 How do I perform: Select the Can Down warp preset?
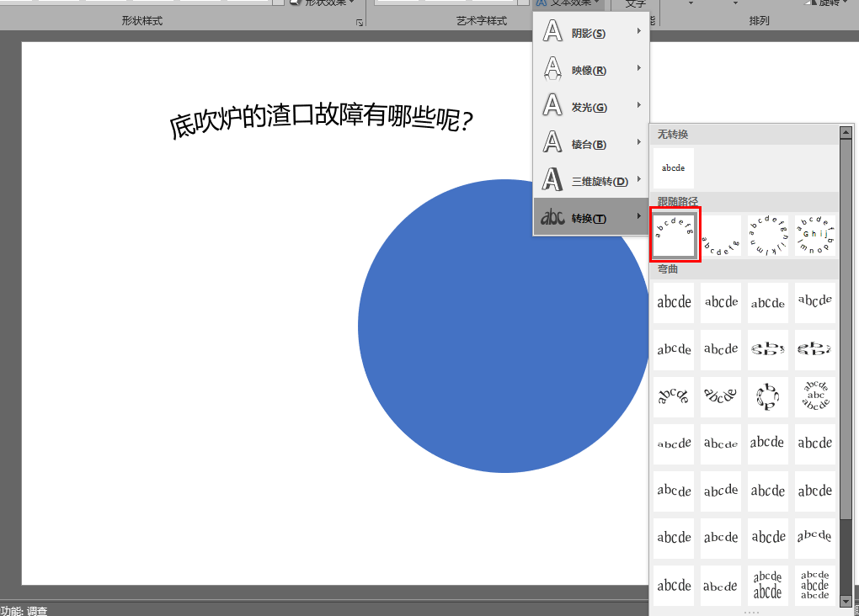[815, 444]
